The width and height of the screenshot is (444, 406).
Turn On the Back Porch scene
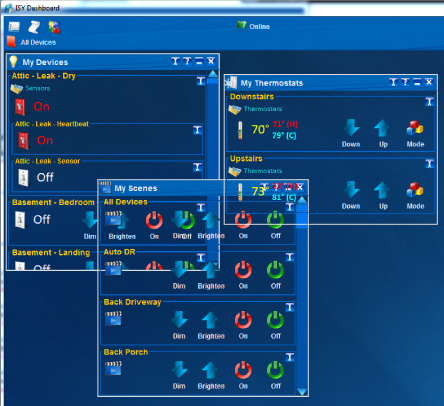point(243,370)
